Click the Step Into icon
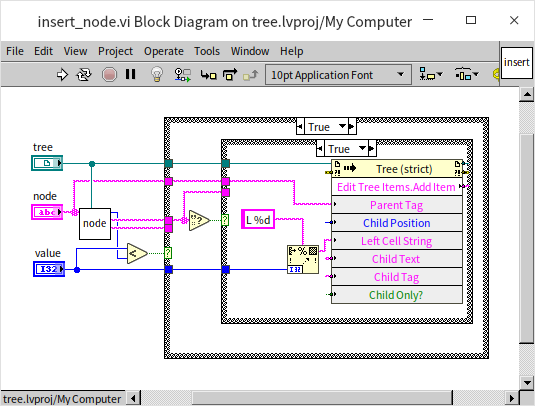This screenshot has height=406, width=535. point(208,74)
